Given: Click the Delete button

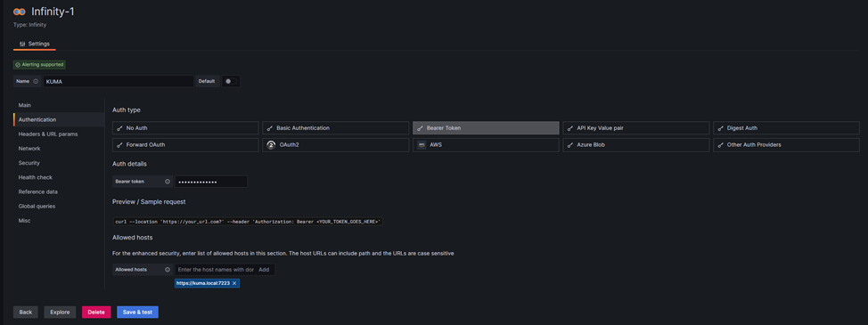Looking at the screenshot, I should click(96, 313).
